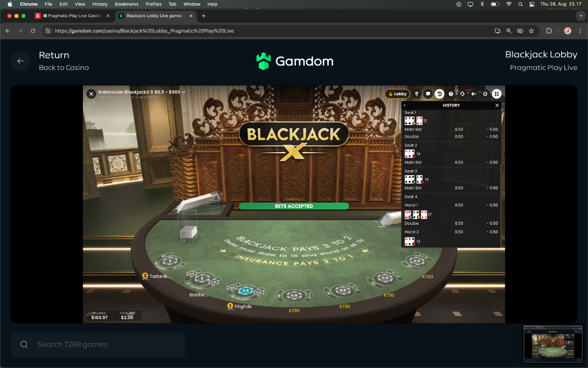The height and width of the screenshot is (368, 588).
Task: Click player name Blaithe at the table
Action: pos(198,295)
